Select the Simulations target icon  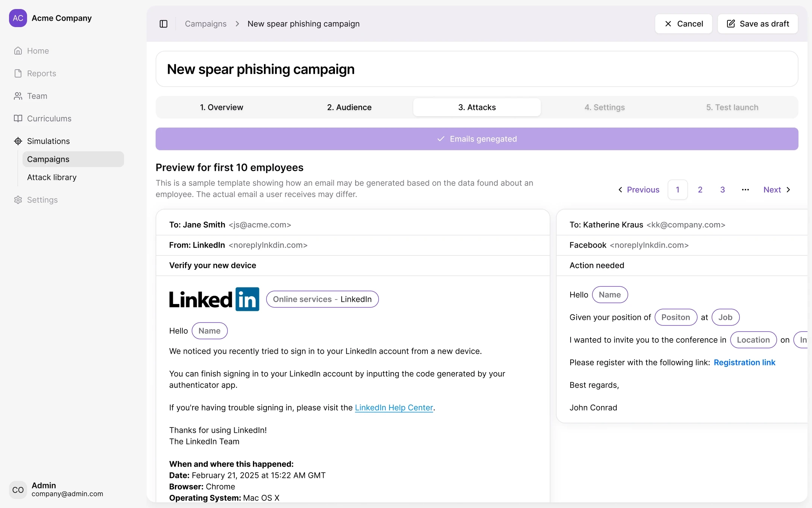pyautogui.click(x=18, y=141)
